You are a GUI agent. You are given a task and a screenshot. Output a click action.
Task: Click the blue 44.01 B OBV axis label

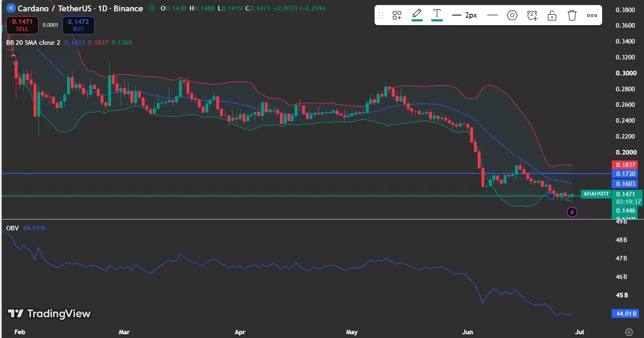[x=625, y=313]
